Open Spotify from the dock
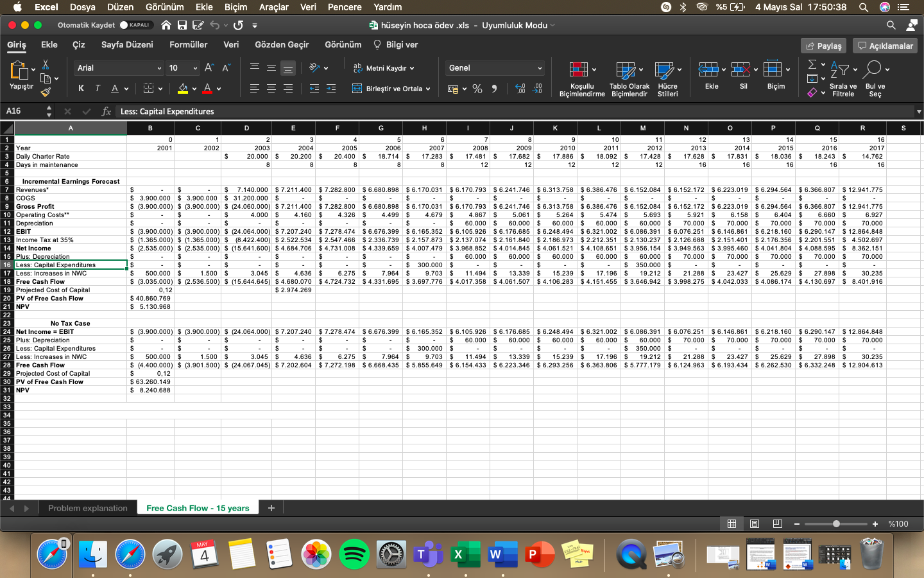The width and height of the screenshot is (924, 578). [354, 554]
